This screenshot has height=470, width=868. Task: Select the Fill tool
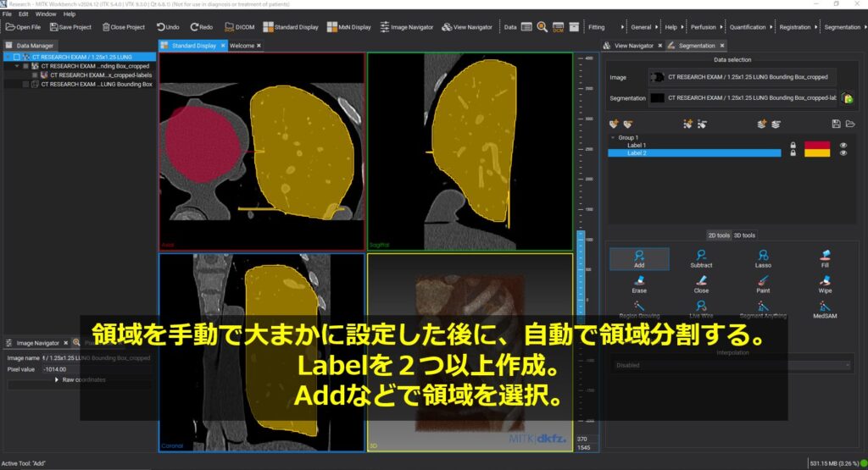point(825,259)
